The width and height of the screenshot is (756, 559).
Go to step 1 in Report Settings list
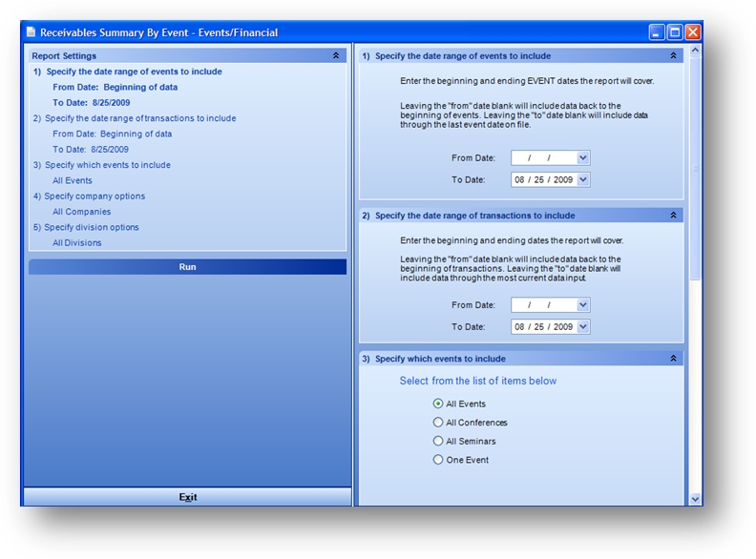click(128, 72)
